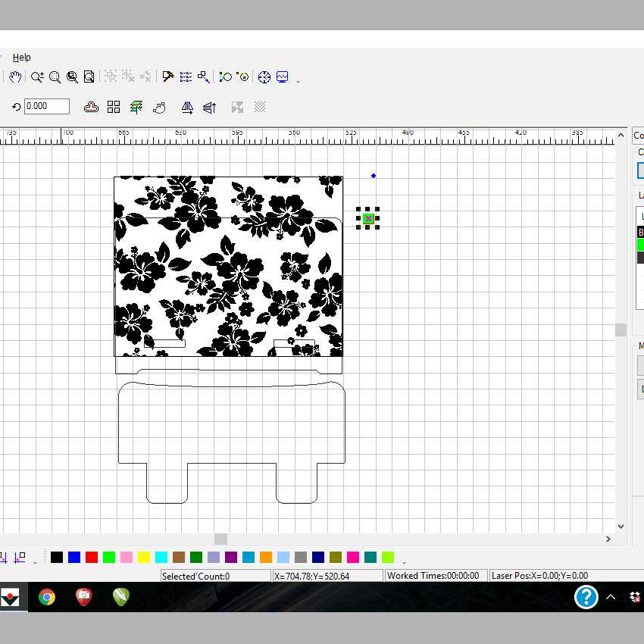The height and width of the screenshot is (644, 644).
Task: Click the red offset outline icon
Action: [x=91, y=107]
